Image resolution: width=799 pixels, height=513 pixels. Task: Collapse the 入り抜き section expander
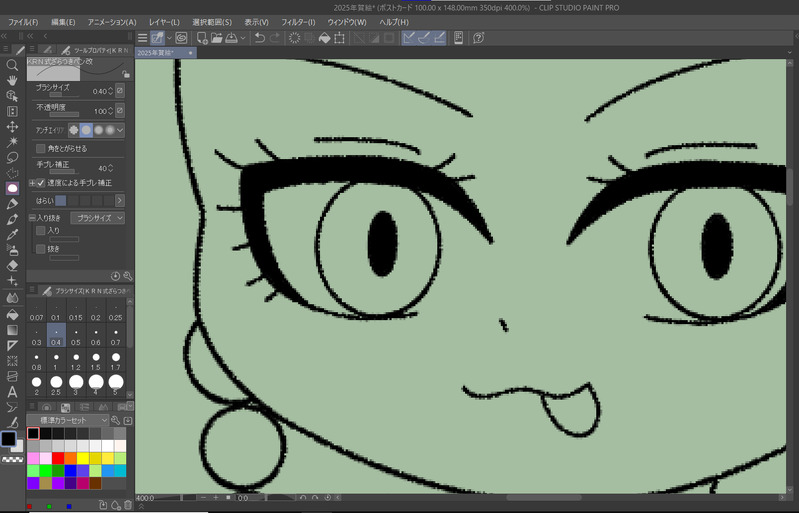(x=32, y=218)
